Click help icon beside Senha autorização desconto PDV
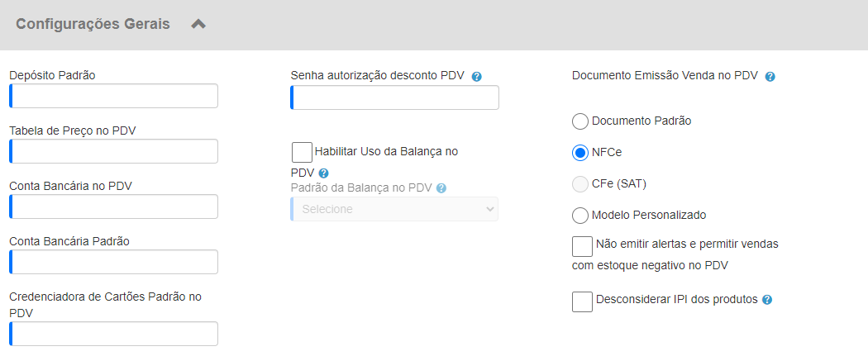The image size is (868, 356). click(x=477, y=77)
